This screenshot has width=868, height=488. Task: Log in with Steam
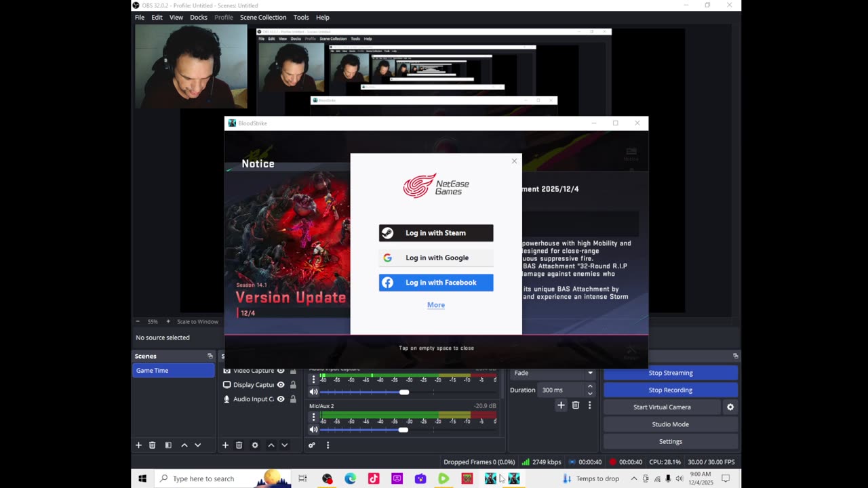tap(436, 233)
